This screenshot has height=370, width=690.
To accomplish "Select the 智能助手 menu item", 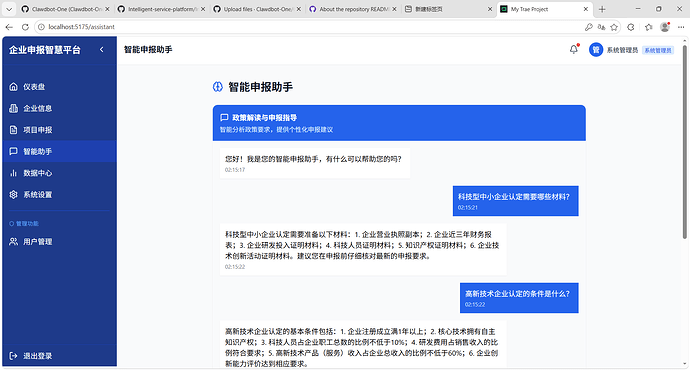I will (x=59, y=151).
